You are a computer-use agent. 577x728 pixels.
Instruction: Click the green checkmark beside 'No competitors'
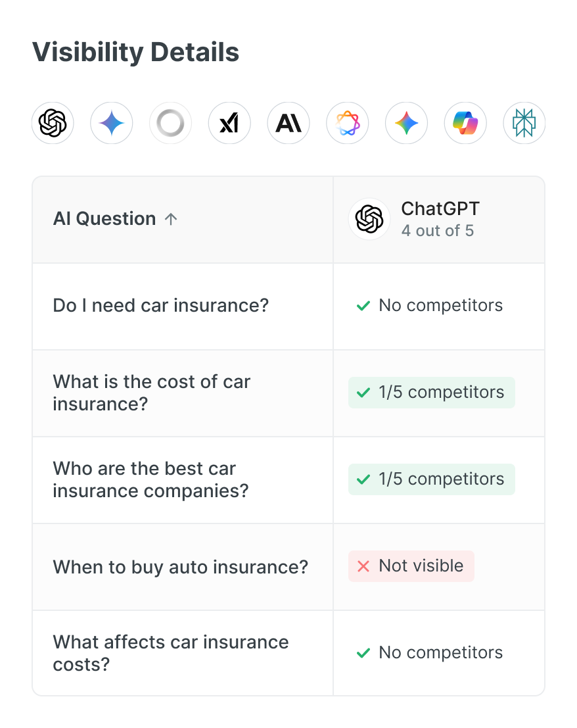coord(362,306)
